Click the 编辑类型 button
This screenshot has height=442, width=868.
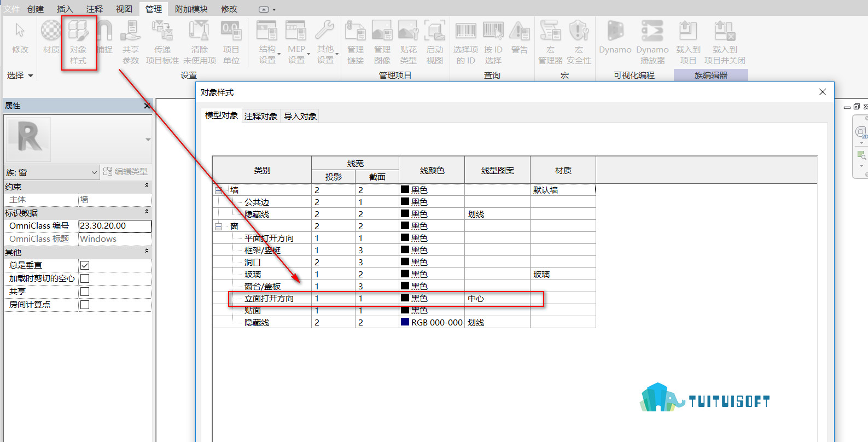[126, 171]
